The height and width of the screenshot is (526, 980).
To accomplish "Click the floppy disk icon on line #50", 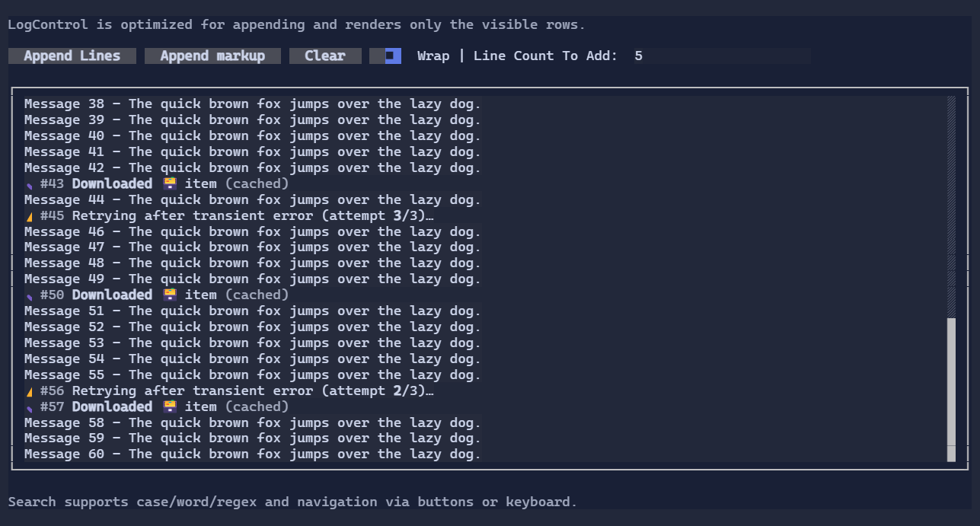I will (170, 295).
